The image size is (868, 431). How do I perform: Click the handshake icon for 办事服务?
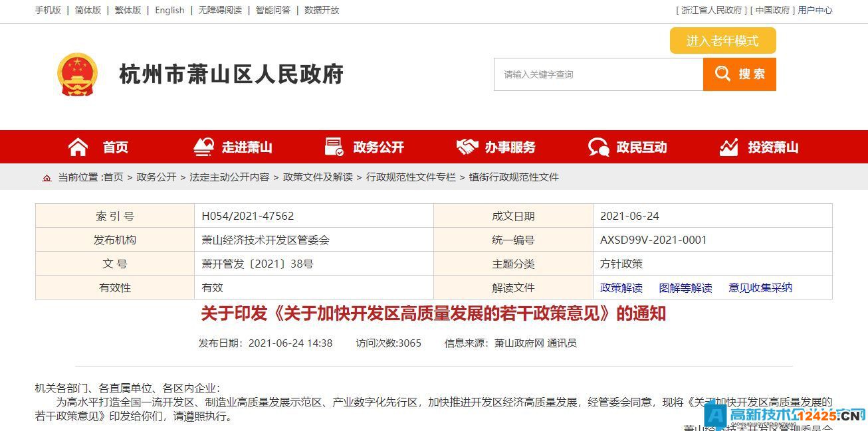(467, 147)
